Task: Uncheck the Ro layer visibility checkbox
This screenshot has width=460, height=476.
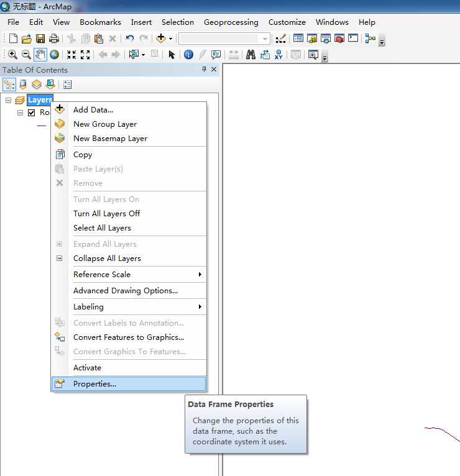Action: [x=31, y=112]
